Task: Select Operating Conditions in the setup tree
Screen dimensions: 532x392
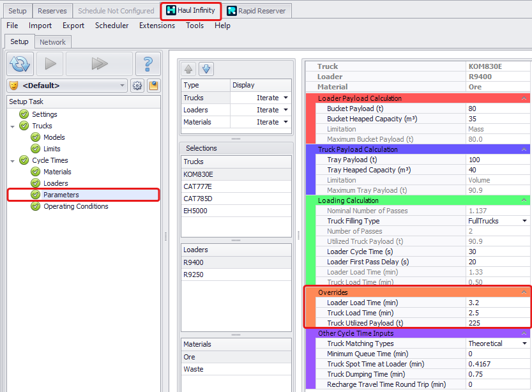Action: [x=75, y=206]
